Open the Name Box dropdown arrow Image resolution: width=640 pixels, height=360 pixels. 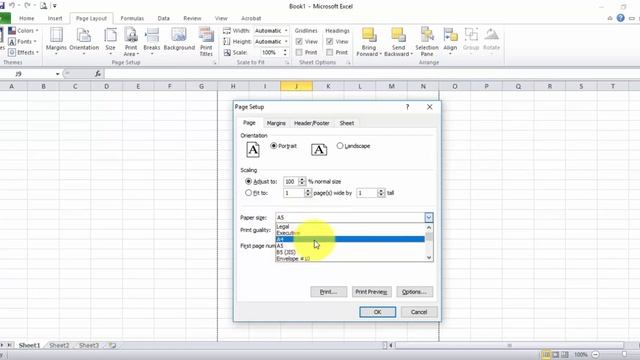click(58, 74)
